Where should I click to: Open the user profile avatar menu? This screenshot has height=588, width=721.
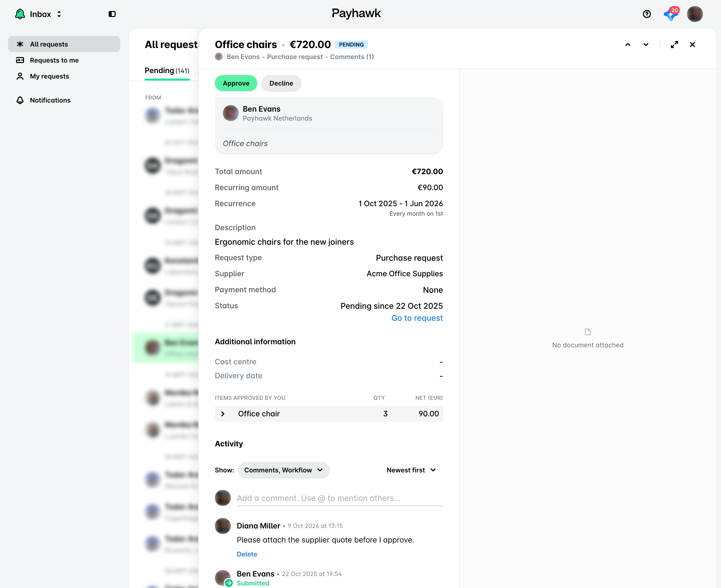(x=694, y=14)
